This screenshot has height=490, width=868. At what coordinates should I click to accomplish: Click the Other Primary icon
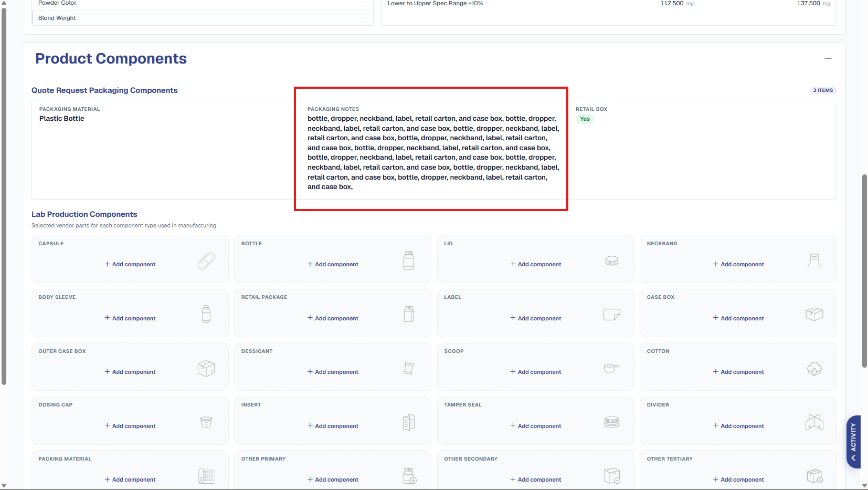tap(410, 476)
